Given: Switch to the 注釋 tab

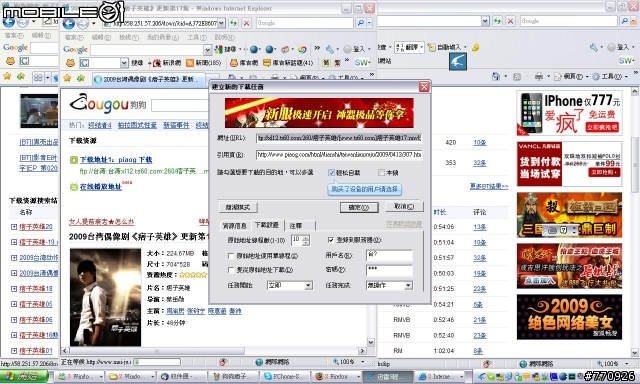Looking at the screenshot, I should coord(296,225).
